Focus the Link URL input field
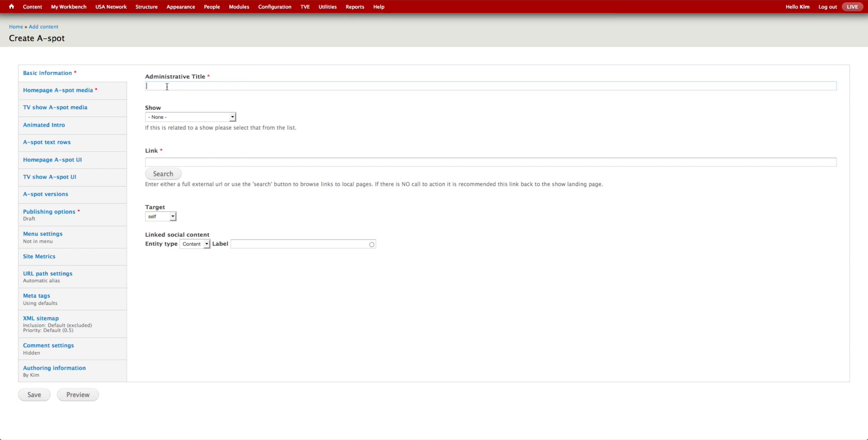This screenshot has height=440, width=868. coord(490,162)
